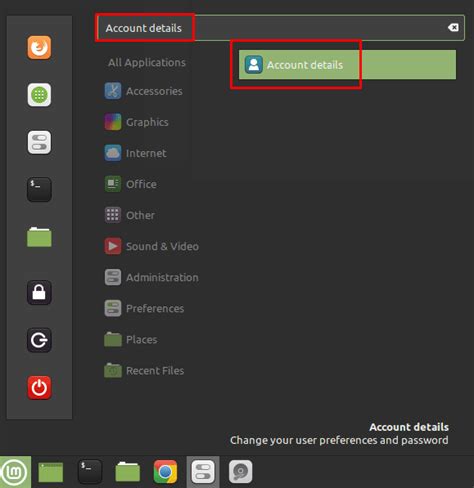
Task: Select the Places category label
Action: pos(142,340)
